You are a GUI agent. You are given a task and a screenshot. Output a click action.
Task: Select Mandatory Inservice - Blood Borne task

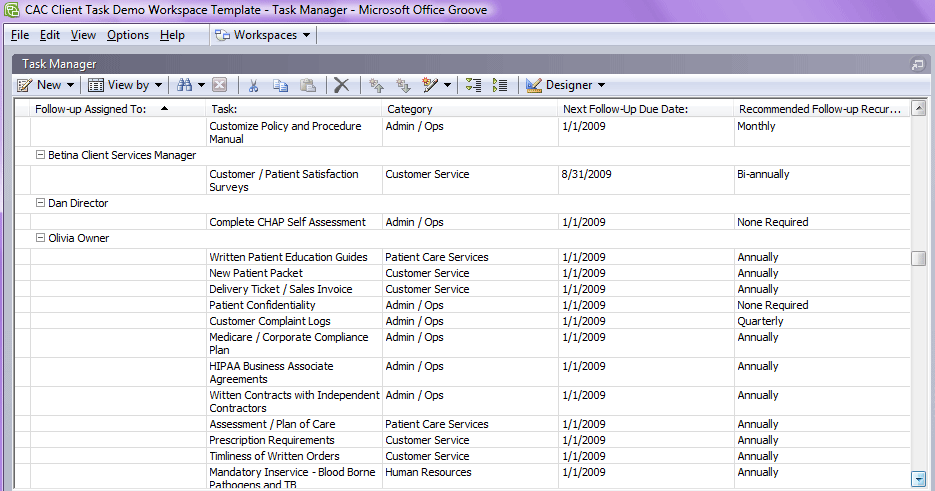292,478
